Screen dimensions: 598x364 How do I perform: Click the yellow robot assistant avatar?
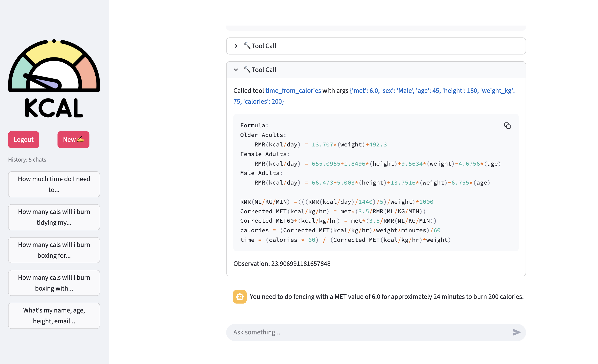(240, 297)
